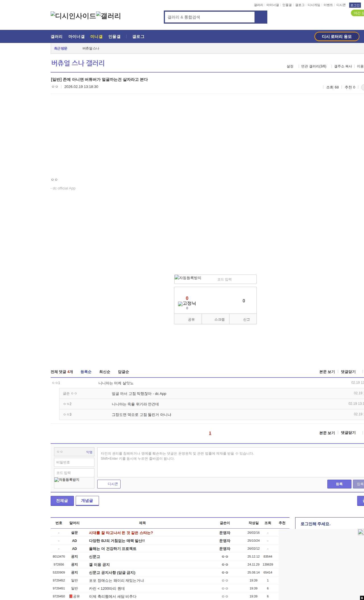Image resolution: width=364 pixels, height=600 pixels.
Task: Select 갤러리 in the blue navigation bar
Action: click(x=57, y=37)
